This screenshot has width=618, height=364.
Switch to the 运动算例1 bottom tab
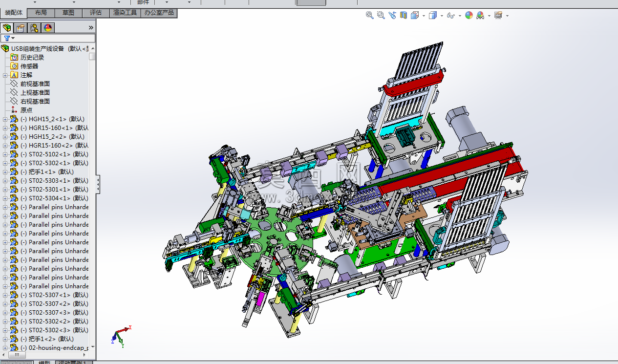tap(73, 362)
